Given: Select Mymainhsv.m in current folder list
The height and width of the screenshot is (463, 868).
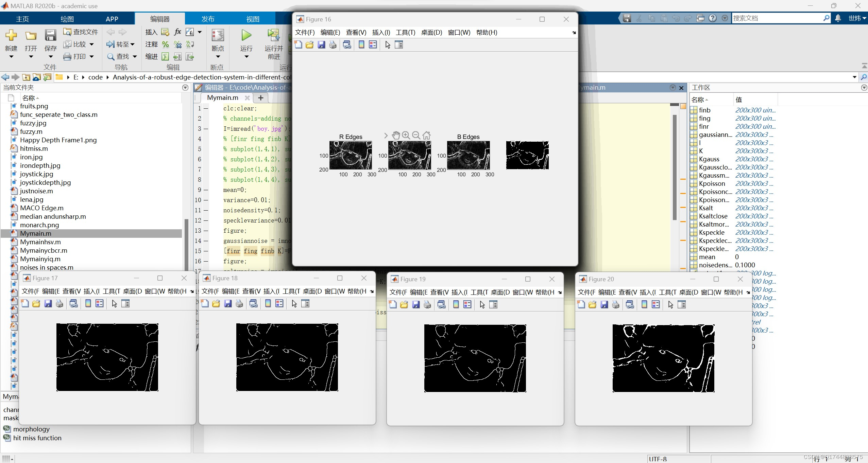Looking at the screenshot, I should click(x=91, y=242).
